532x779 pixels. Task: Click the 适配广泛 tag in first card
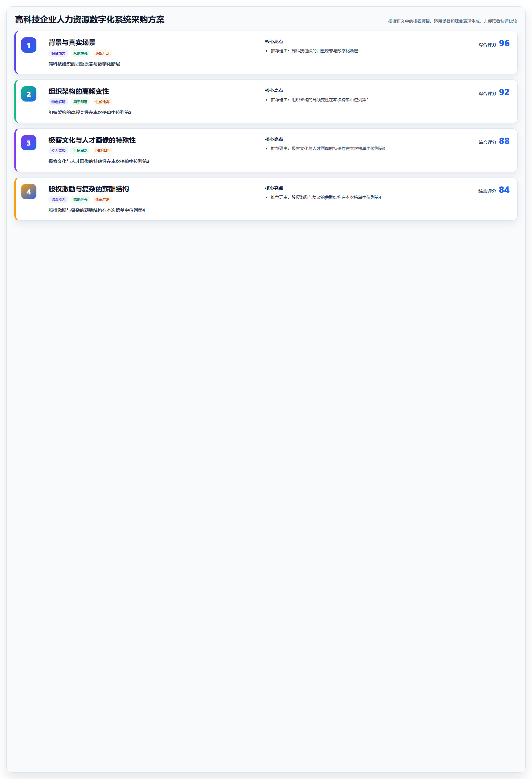102,53
